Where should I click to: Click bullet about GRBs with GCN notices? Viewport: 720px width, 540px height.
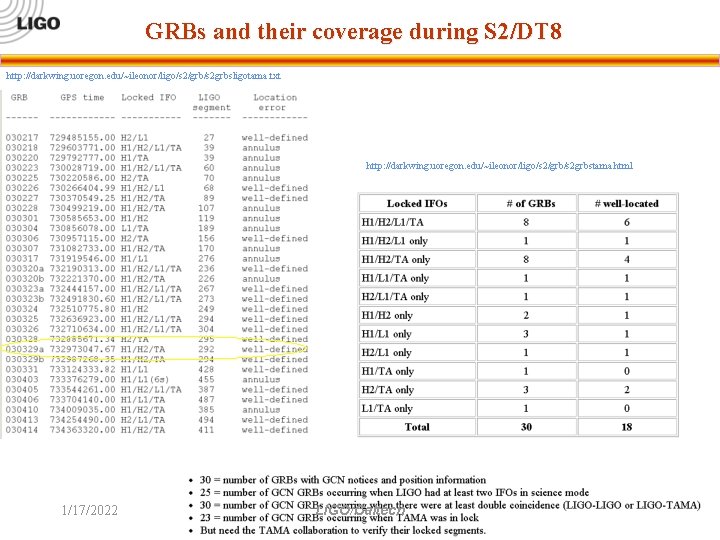(x=343, y=480)
